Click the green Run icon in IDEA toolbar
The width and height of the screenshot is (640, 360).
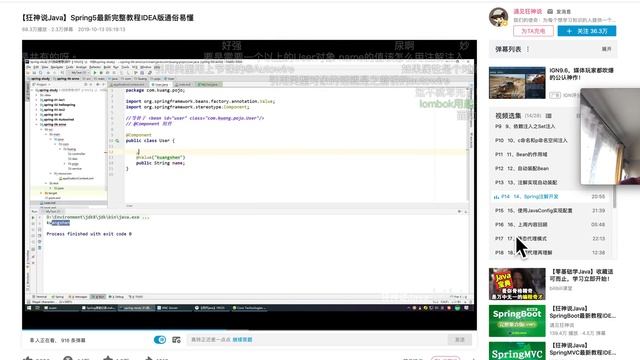point(95,73)
